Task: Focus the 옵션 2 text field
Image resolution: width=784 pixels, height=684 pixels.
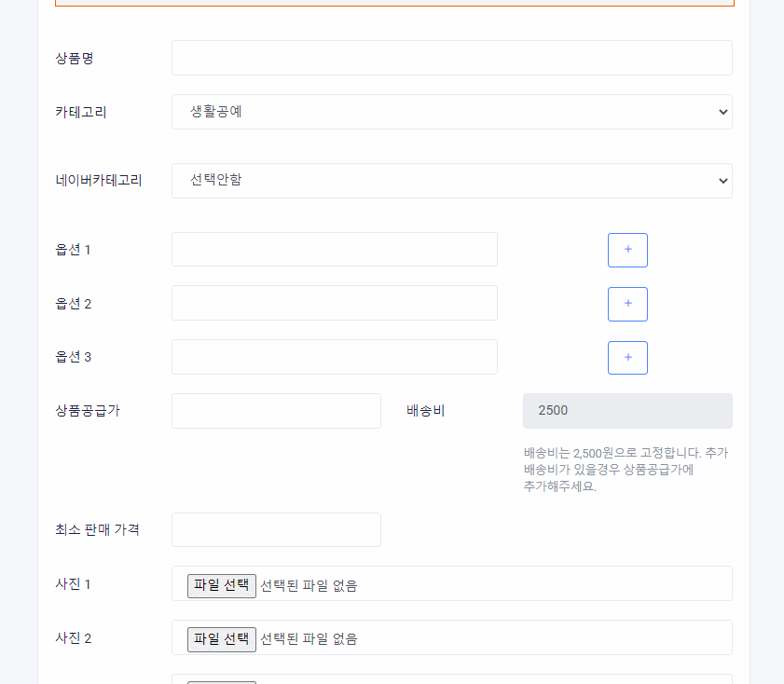Action: pyautogui.click(x=334, y=303)
